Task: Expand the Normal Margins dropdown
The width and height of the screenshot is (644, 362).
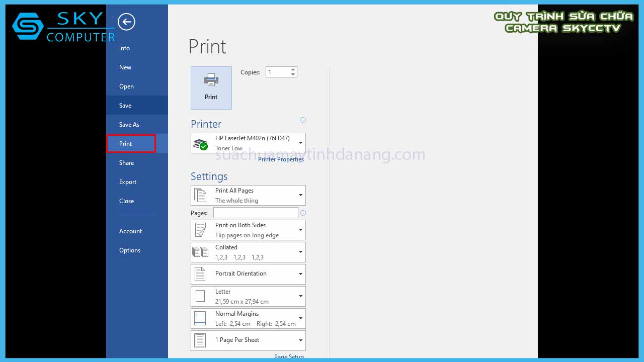Action: (x=248, y=318)
